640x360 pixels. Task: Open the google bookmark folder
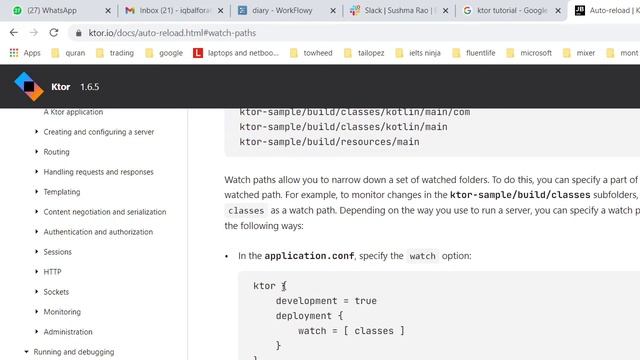pyautogui.click(x=164, y=53)
